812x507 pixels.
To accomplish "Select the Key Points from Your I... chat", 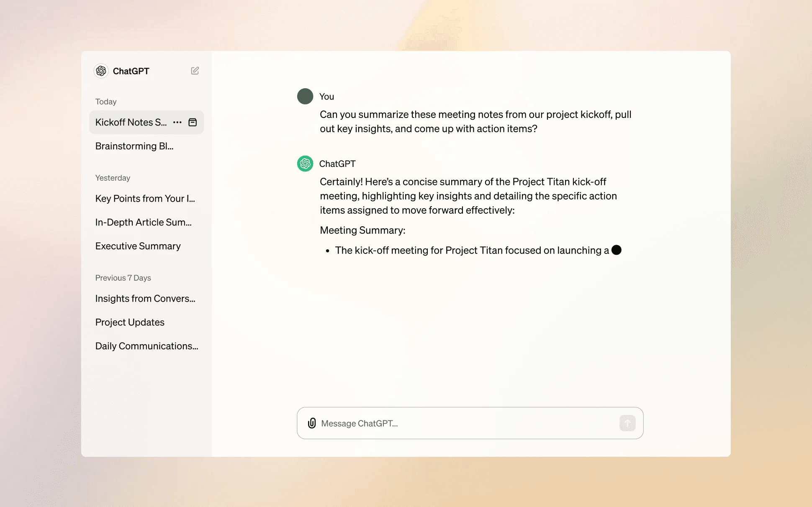I will pyautogui.click(x=146, y=198).
